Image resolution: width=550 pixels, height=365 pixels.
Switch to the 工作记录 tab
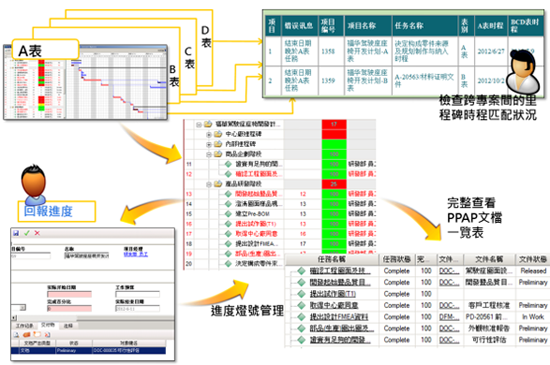[x=24, y=326]
